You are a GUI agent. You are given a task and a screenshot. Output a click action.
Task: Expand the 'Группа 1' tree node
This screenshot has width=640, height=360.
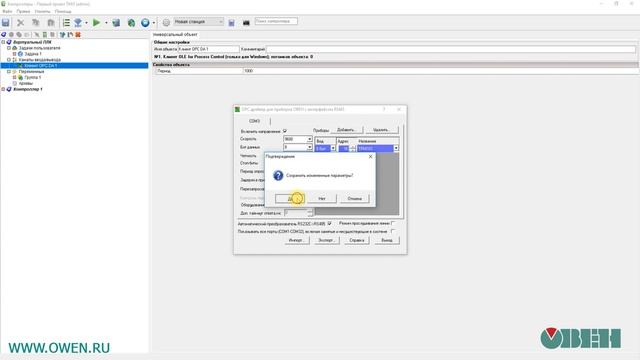[15, 77]
